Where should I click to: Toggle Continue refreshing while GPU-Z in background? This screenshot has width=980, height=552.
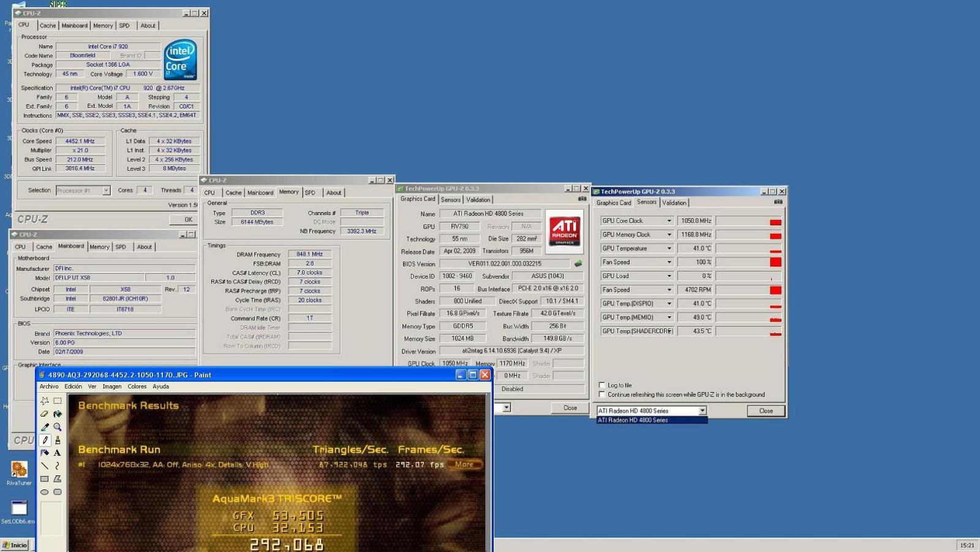point(601,395)
